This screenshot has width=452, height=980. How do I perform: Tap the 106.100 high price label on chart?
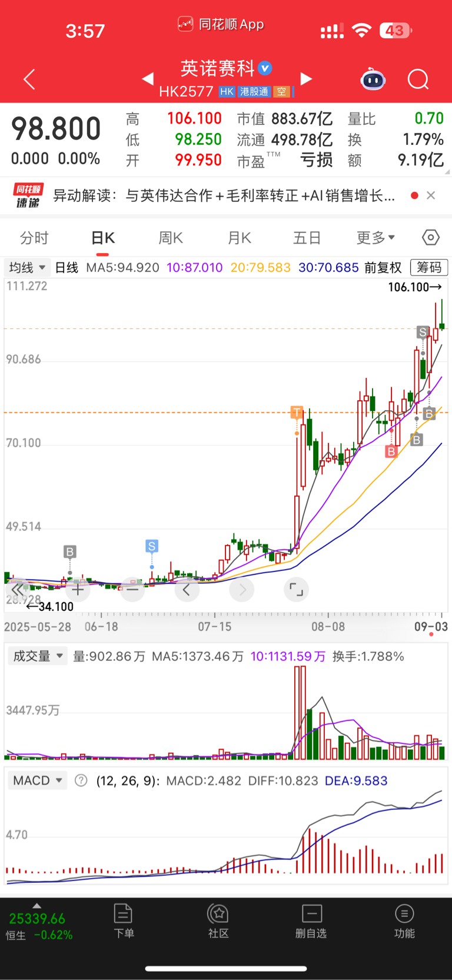click(414, 287)
